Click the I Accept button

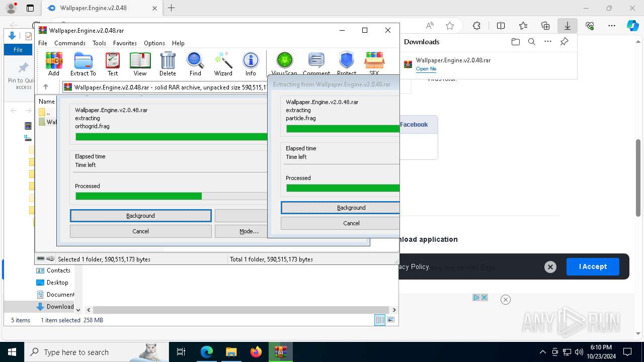pyautogui.click(x=593, y=266)
